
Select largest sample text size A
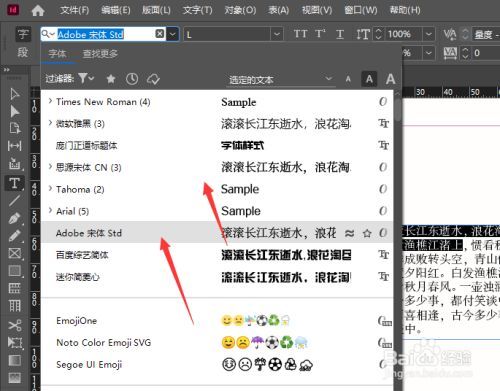[x=390, y=79]
